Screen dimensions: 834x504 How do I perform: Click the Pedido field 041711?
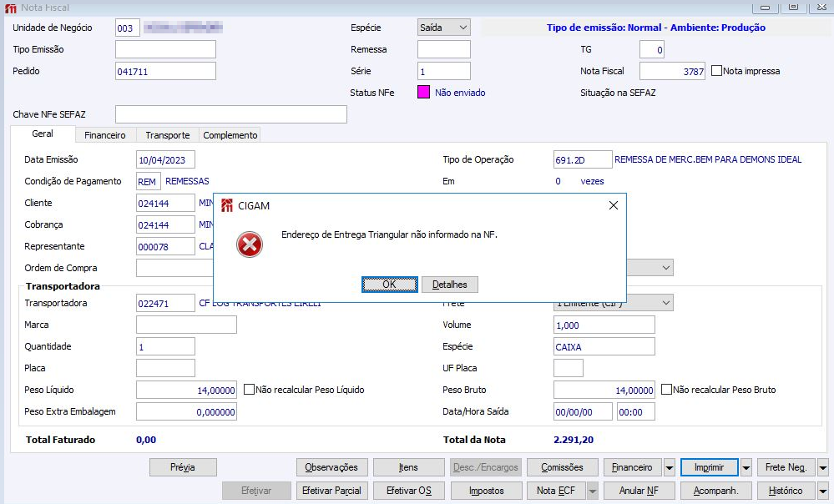(x=165, y=71)
